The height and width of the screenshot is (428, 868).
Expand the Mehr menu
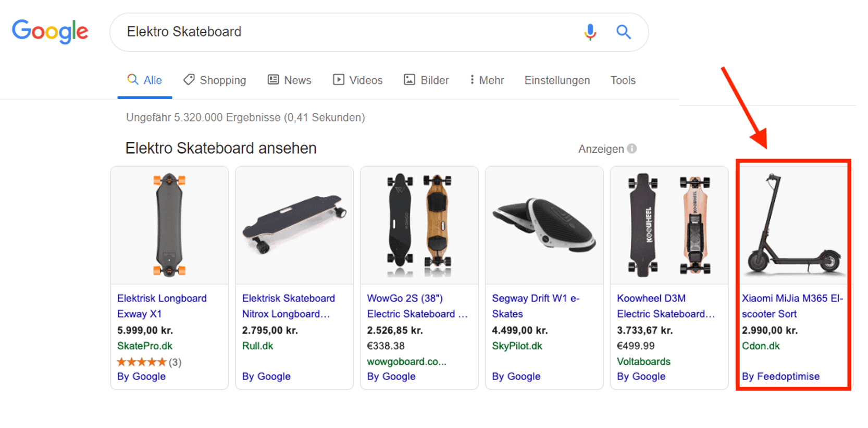[x=487, y=80]
